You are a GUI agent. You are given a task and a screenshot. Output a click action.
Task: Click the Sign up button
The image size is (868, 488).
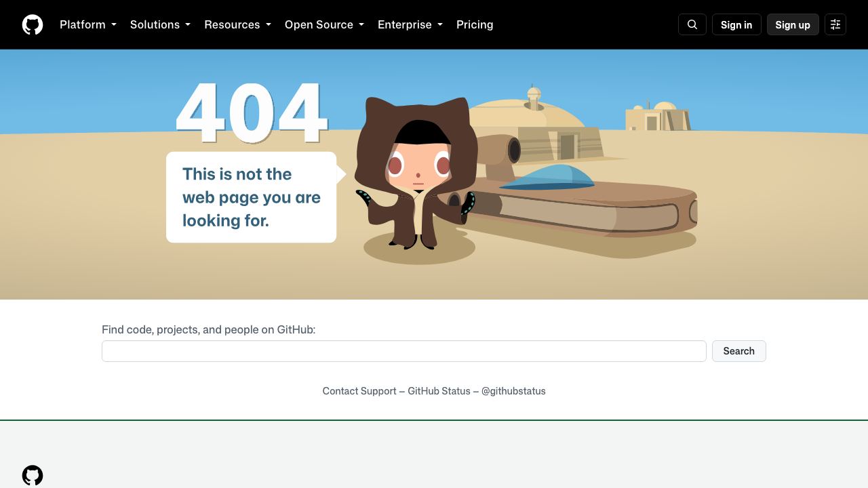[x=793, y=24]
